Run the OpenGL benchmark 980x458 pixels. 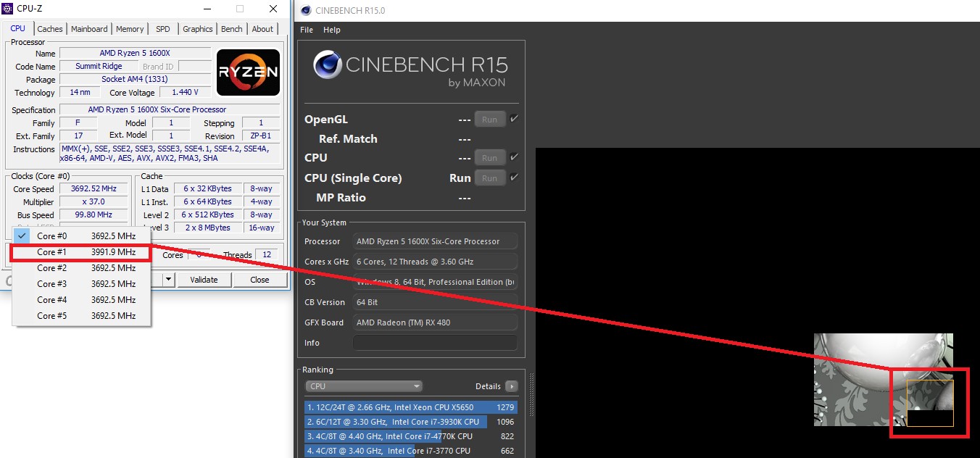coord(489,120)
